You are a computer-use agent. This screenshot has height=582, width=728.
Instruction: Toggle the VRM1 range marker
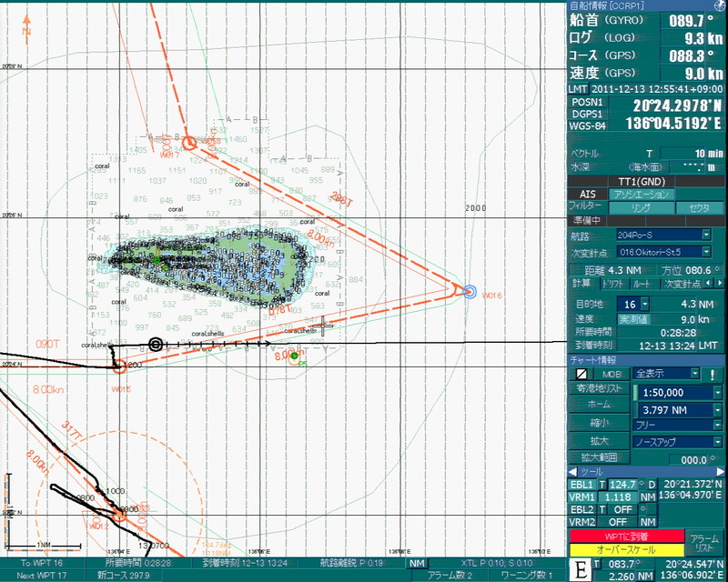(x=581, y=497)
